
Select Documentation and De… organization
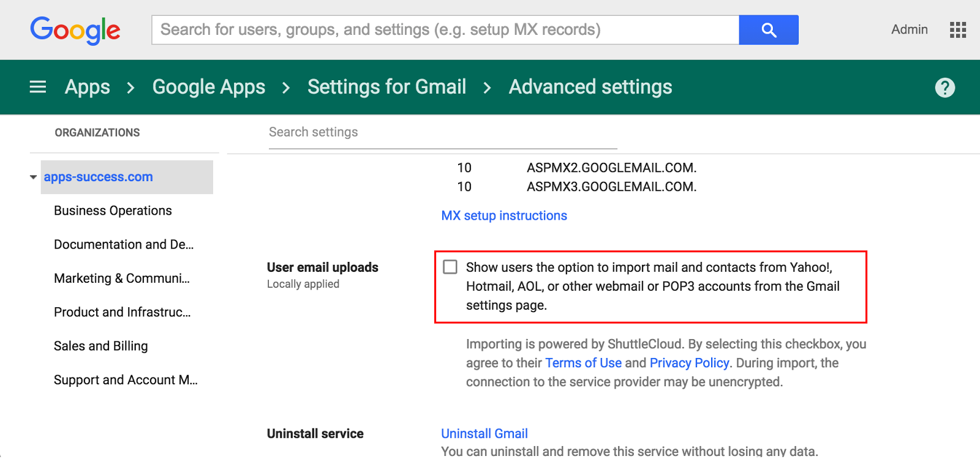[124, 244]
